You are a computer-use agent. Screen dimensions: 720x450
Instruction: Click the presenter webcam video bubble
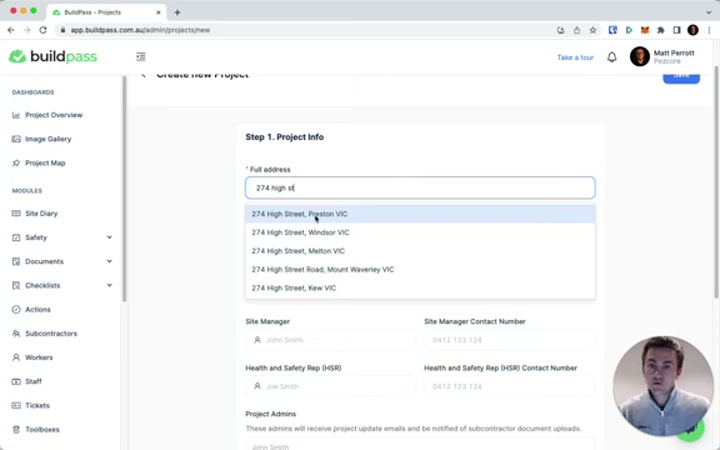663,386
